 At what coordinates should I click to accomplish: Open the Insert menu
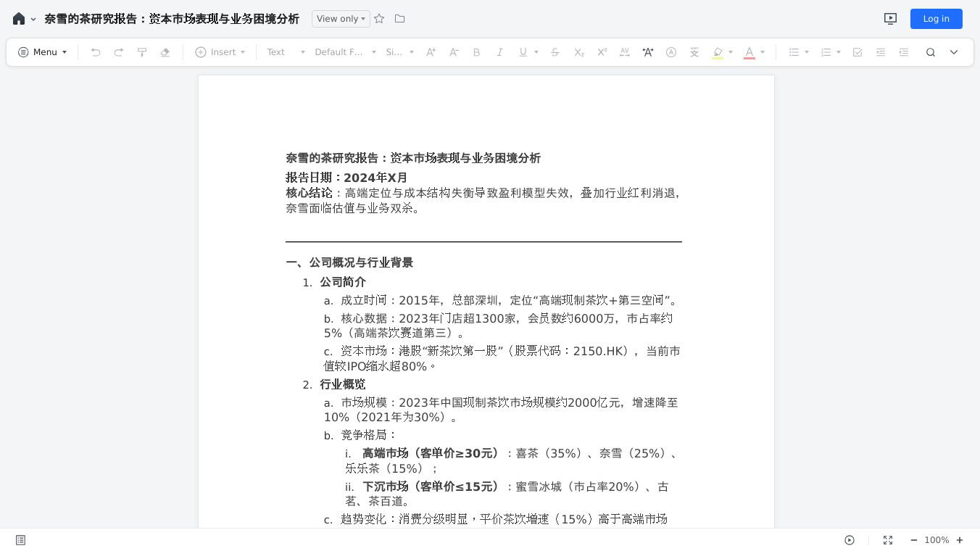click(220, 52)
